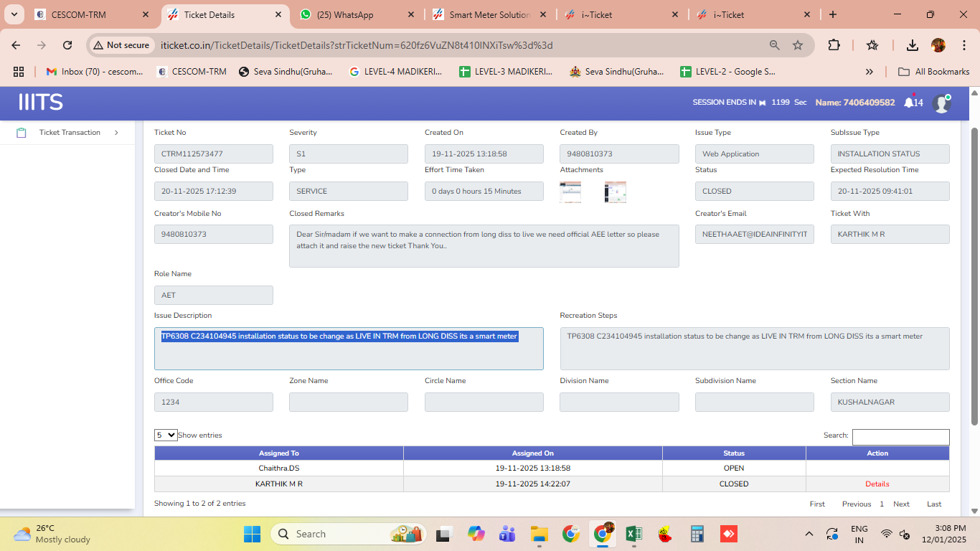Show hidden system tray icons

click(809, 534)
